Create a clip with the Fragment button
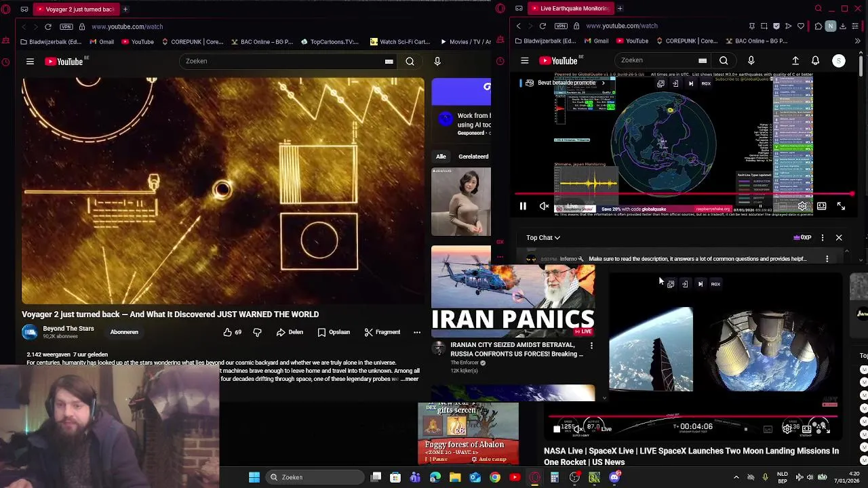The height and width of the screenshot is (488, 868). pos(382,332)
